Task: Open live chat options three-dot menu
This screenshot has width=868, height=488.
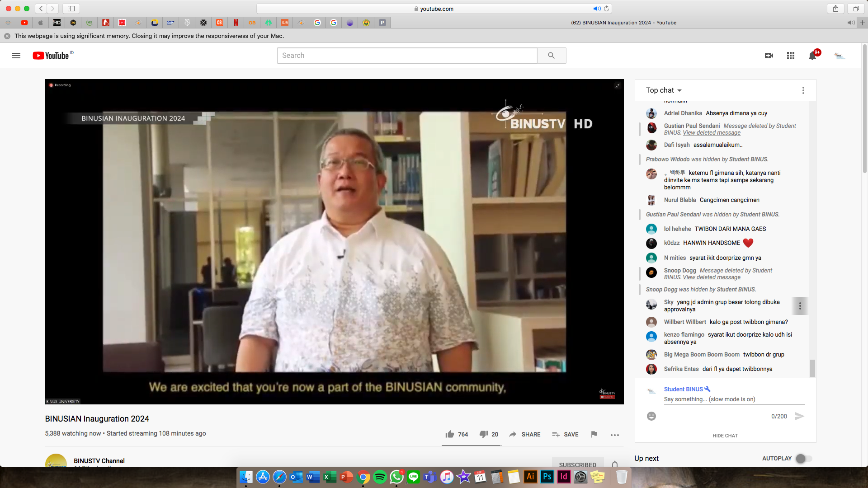Action: coord(803,90)
